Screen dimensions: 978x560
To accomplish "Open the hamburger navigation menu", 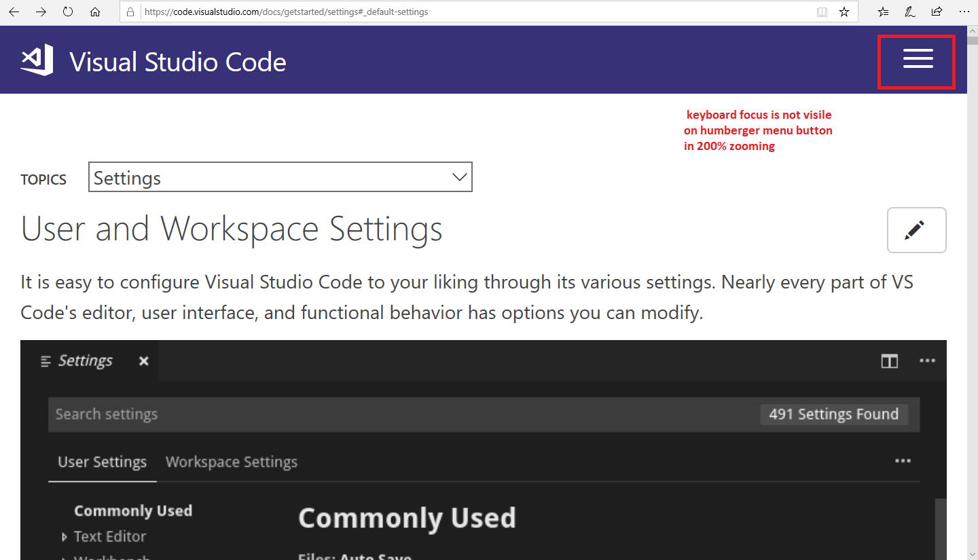I will (918, 59).
